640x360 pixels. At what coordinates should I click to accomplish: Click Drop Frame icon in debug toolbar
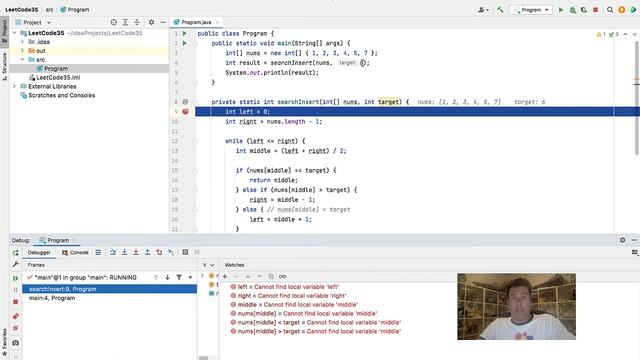click(159, 253)
